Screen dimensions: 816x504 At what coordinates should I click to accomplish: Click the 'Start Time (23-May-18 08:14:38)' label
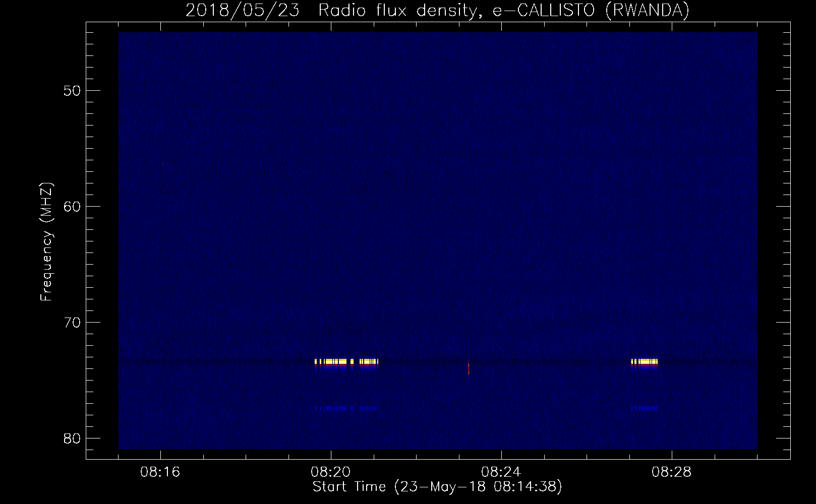(x=437, y=487)
